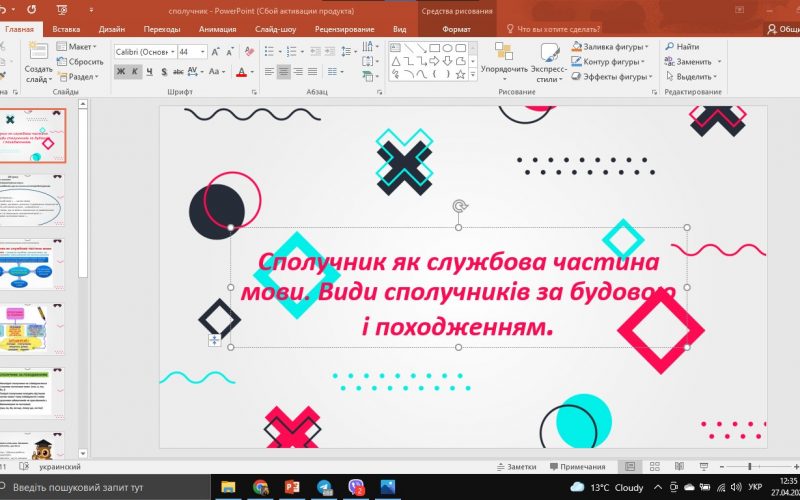
Task: Open the Анимация ribbon tab
Action: coord(217,29)
